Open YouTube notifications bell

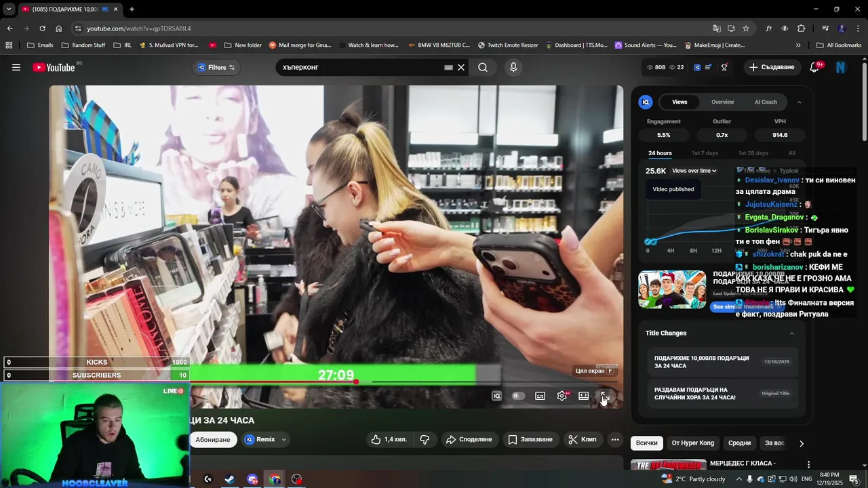tap(815, 67)
